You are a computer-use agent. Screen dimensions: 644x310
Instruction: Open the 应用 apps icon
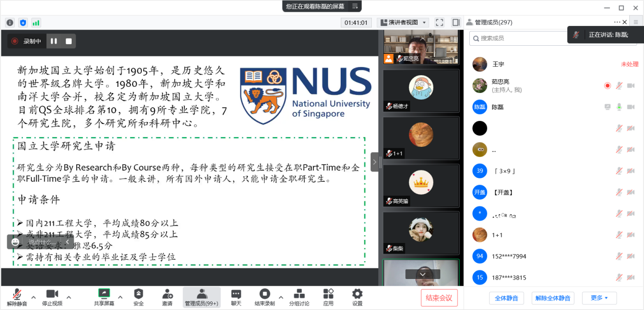point(328,297)
